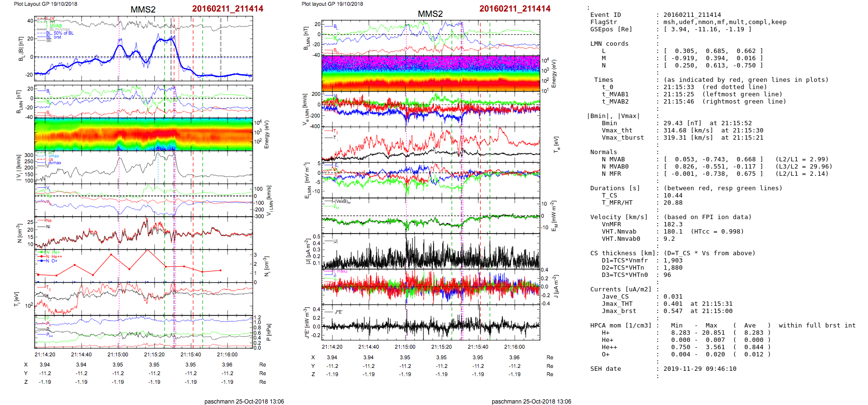Click the Vmax_tburst row label
868x405 pixels.
click(623, 138)
